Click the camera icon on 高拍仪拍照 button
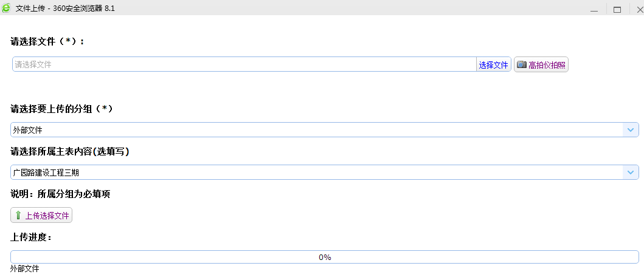 [x=521, y=65]
